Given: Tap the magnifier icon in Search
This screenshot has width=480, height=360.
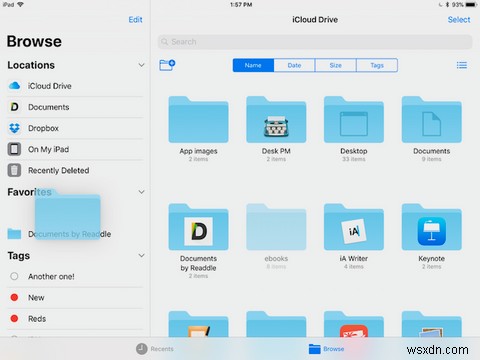Looking at the screenshot, I should point(165,42).
